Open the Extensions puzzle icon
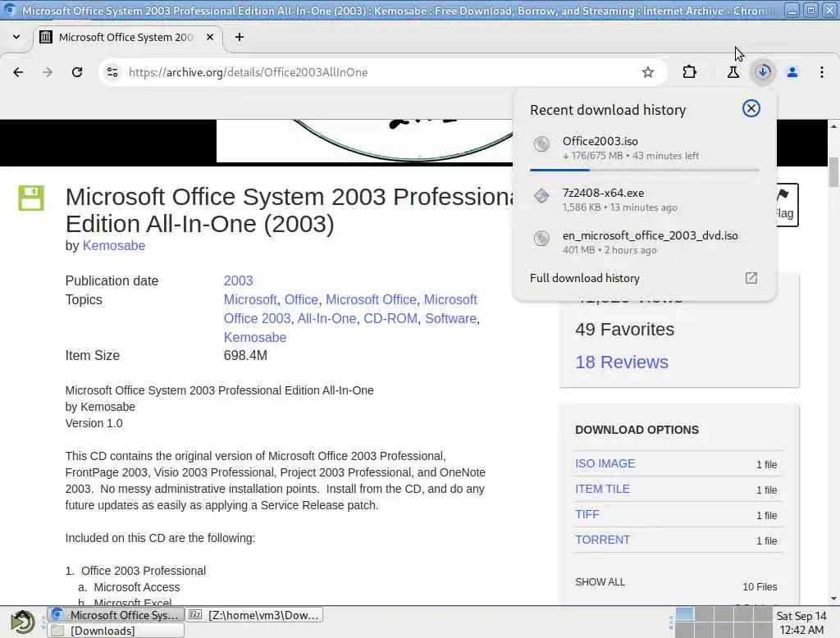Image resolution: width=840 pixels, height=638 pixels. pos(690,72)
